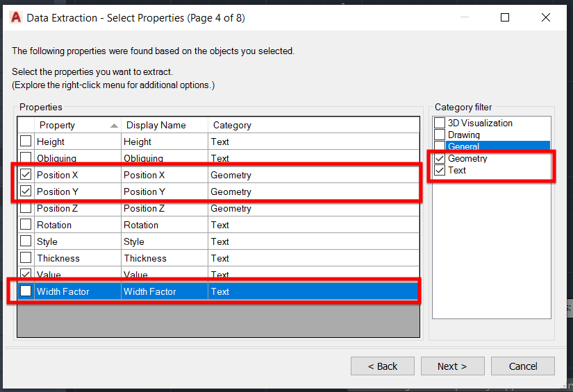Select the Position Y display name cell
Screen dimensions: 573x392
pos(165,191)
